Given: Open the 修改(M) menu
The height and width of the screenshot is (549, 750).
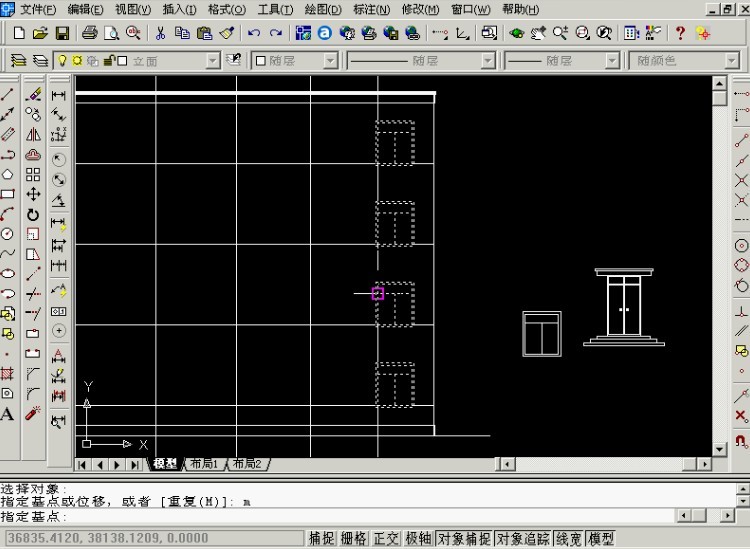Looking at the screenshot, I should (420, 9).
